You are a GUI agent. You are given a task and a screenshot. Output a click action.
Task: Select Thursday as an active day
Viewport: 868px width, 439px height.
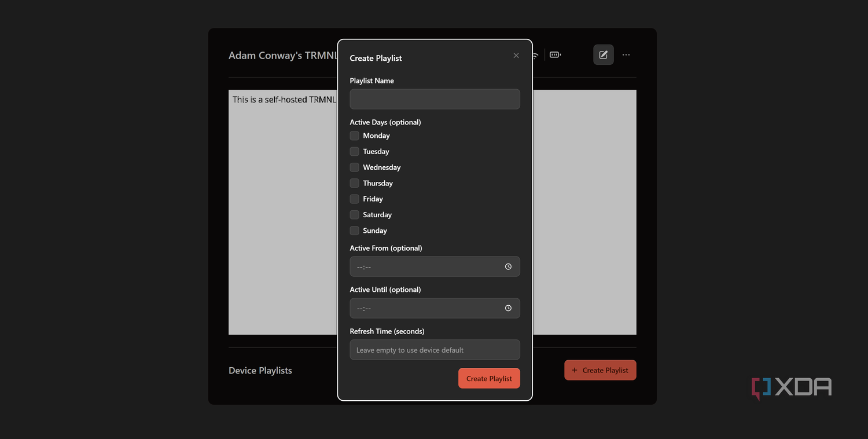355,183
